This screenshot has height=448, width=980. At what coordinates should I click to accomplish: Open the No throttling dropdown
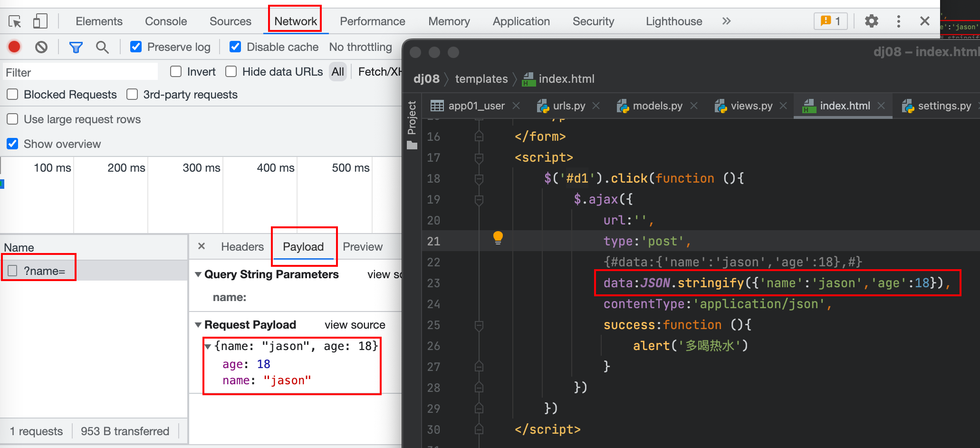(361, 47)
